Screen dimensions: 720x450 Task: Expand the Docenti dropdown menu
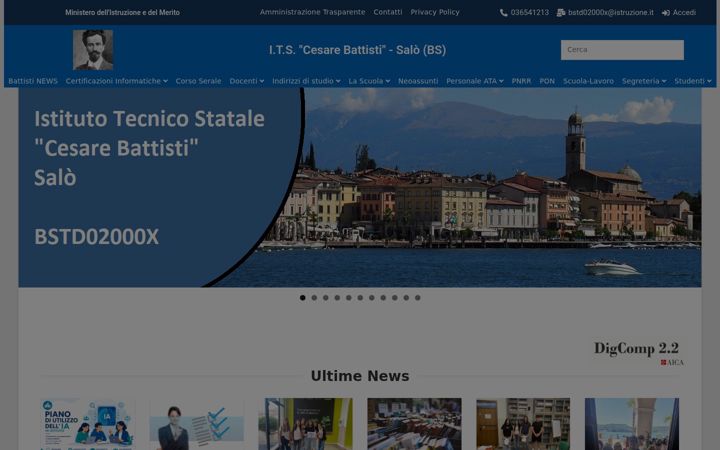click(247, 81)
